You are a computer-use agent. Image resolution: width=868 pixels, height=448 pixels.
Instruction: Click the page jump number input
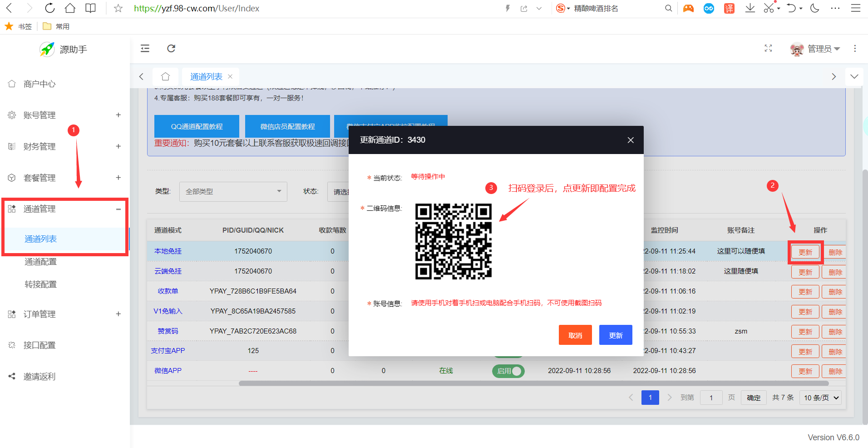click(711, 398)
